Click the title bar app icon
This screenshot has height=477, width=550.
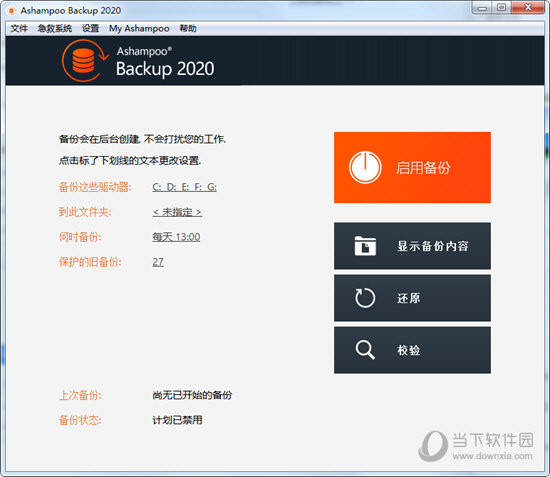(x=12, y=11)
